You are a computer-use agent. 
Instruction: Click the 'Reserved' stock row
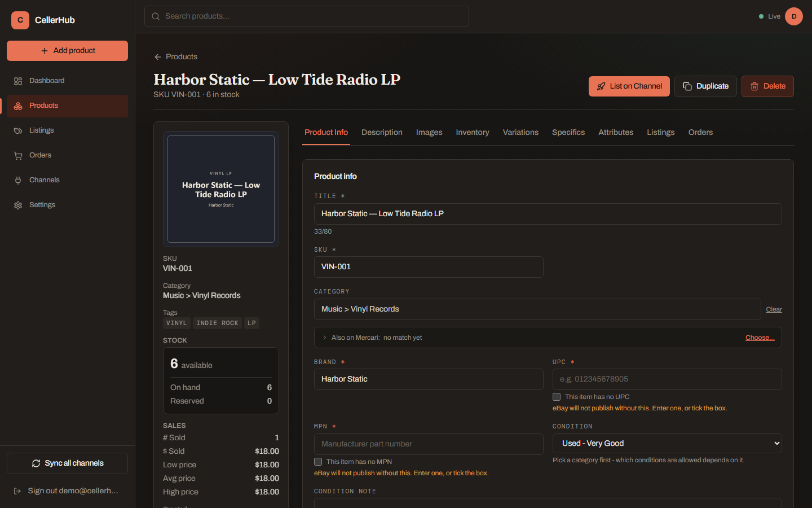221,401
